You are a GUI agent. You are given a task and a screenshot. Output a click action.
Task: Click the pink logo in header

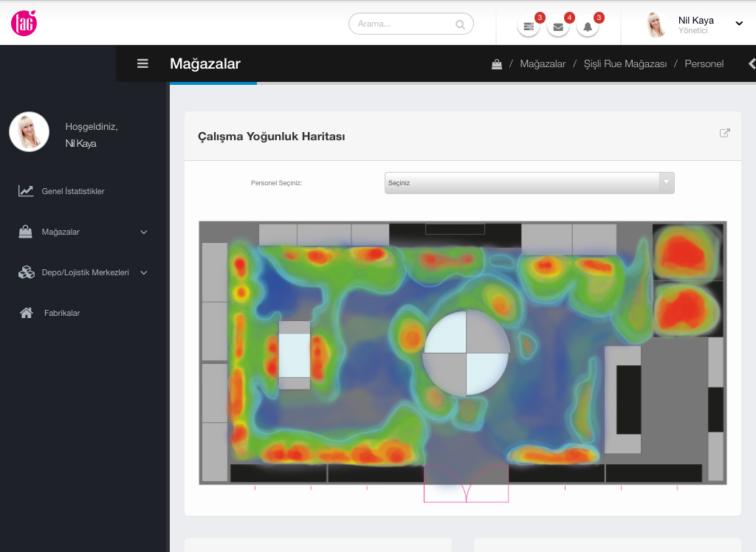tap(24, 23)
